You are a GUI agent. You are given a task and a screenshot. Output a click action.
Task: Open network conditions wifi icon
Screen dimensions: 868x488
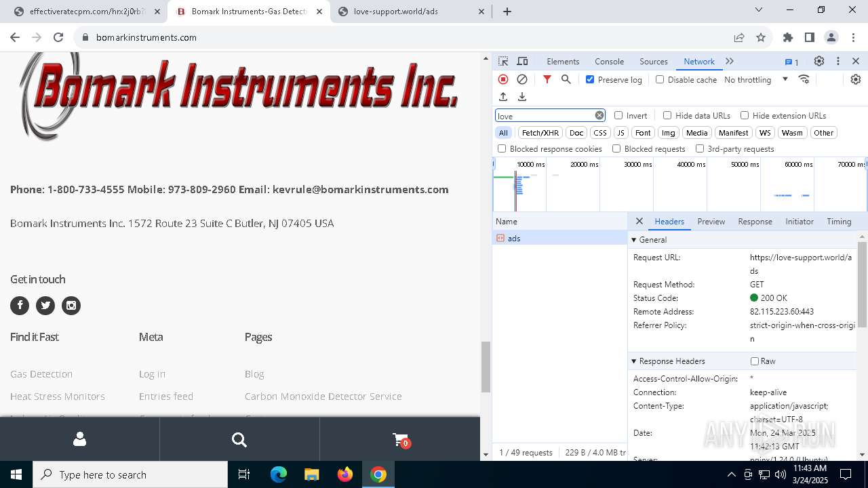click(804, 79)
